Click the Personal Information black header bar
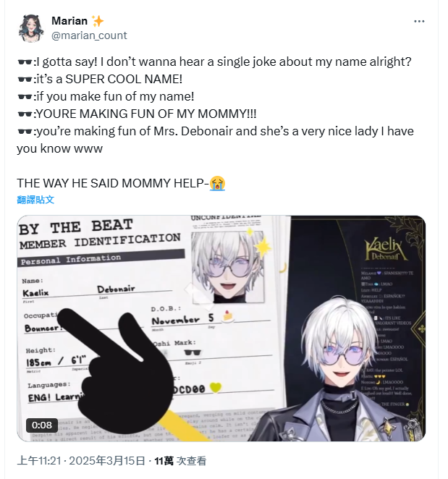448x479 pixels. pos(101,258)
